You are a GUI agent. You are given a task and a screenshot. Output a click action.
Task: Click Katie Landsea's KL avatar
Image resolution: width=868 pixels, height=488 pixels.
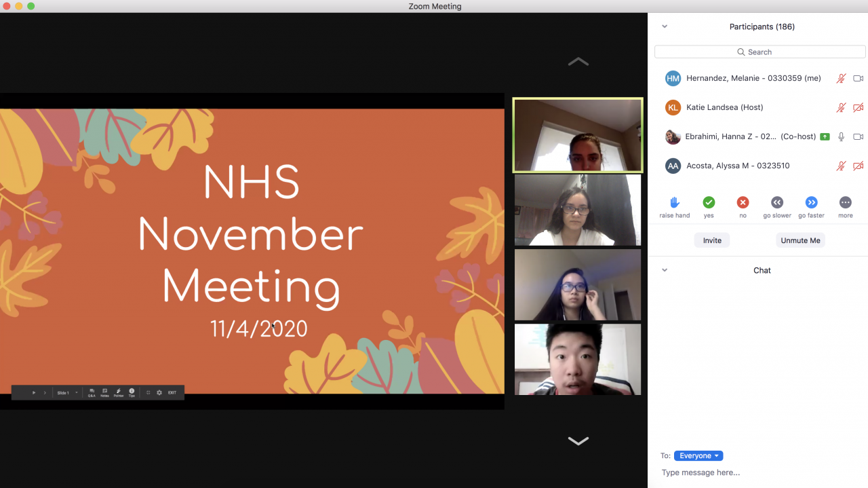coord(673,107)
